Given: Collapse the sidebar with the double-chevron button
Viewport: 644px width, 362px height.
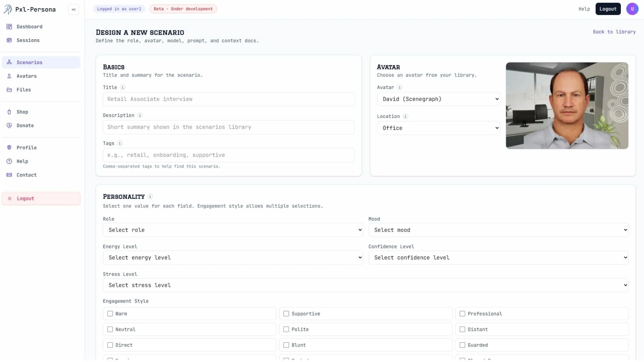Looking at the screenshot, I should pos(73,9).
